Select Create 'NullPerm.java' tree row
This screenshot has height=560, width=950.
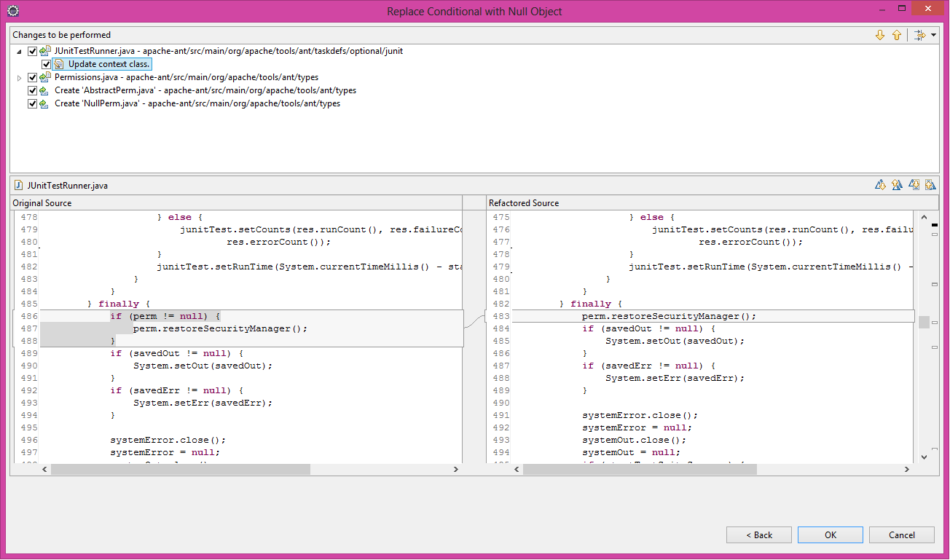coord(197,103)
